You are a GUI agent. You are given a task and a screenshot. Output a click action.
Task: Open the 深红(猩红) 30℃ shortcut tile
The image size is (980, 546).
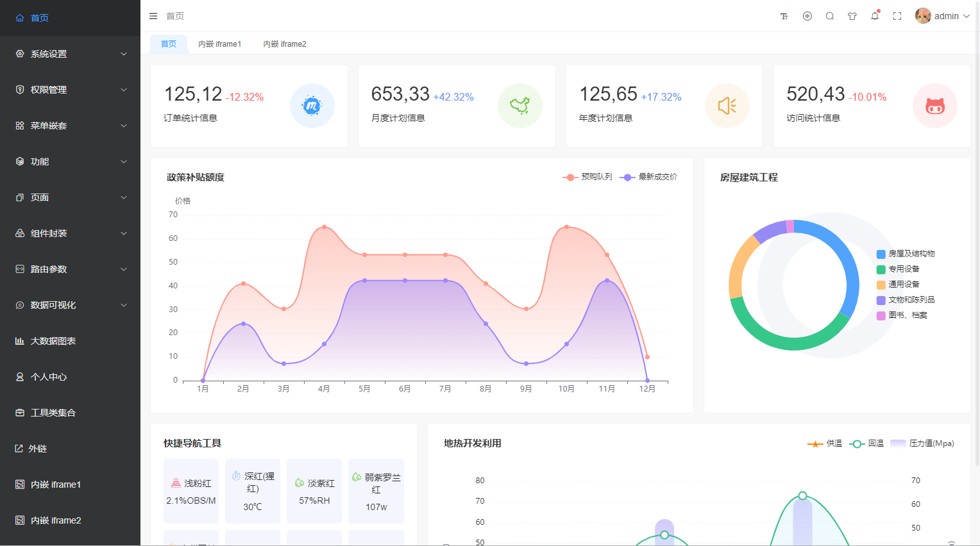coord(253,491)
